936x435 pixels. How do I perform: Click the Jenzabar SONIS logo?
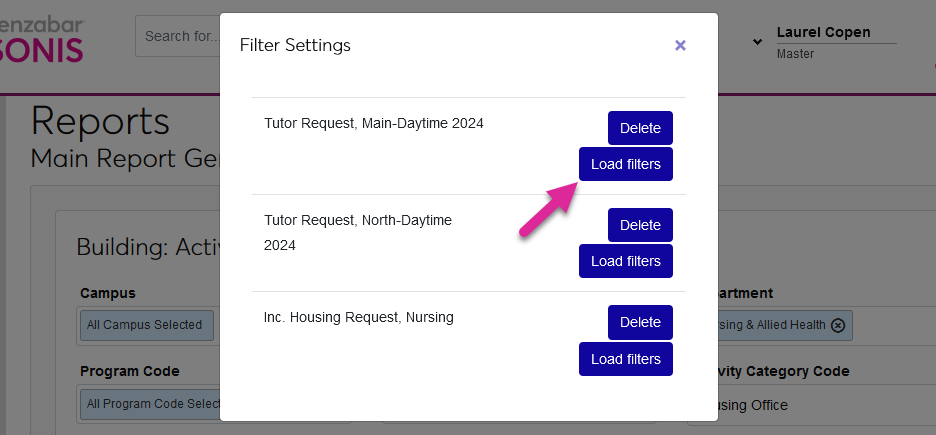42,41
